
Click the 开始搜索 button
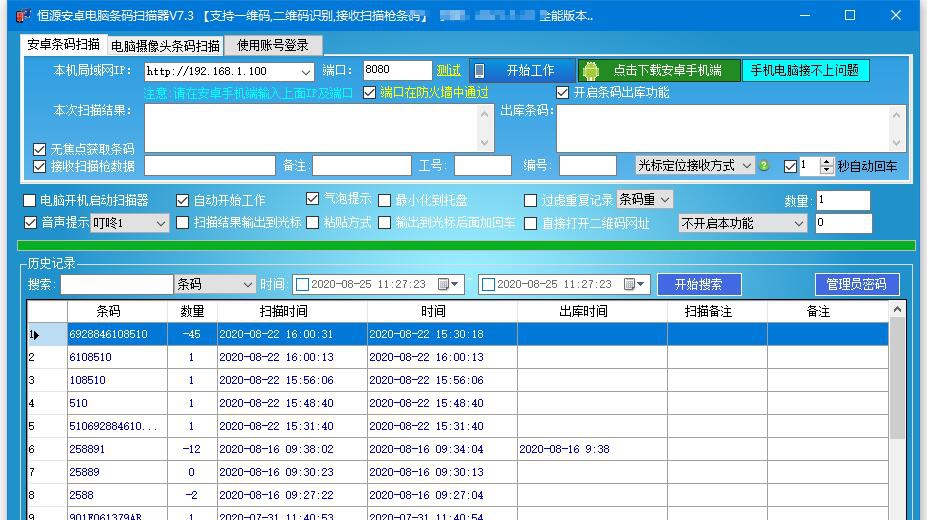click(x=699, y=284)
